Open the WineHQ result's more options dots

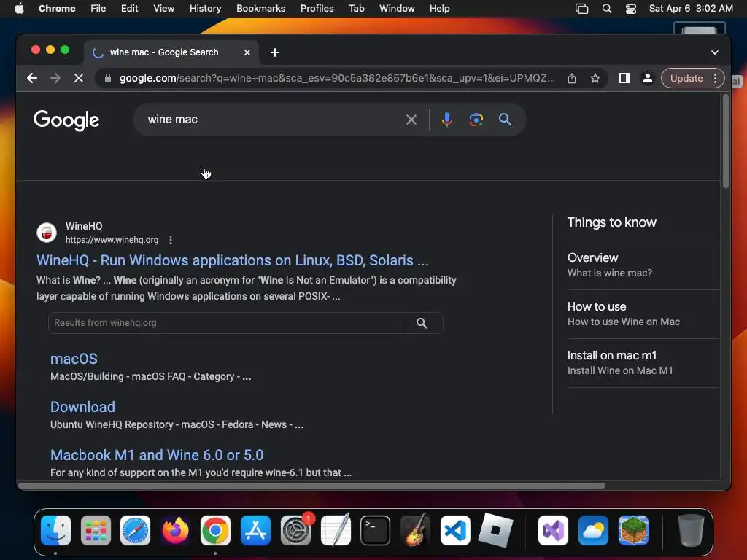click(171, 240)
